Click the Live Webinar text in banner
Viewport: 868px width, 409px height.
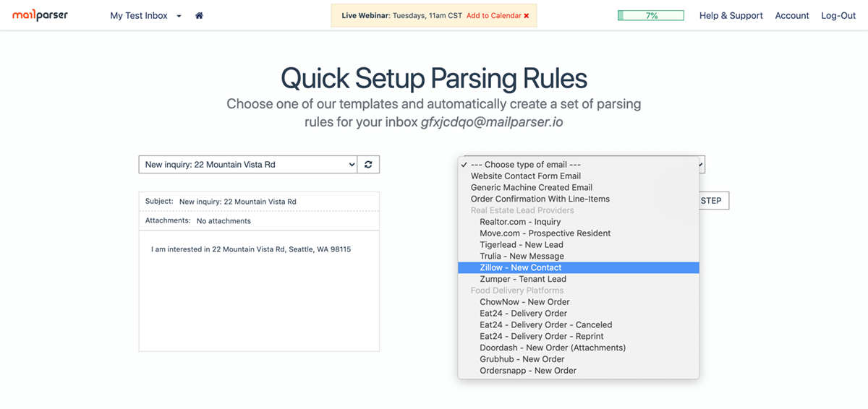365,16
